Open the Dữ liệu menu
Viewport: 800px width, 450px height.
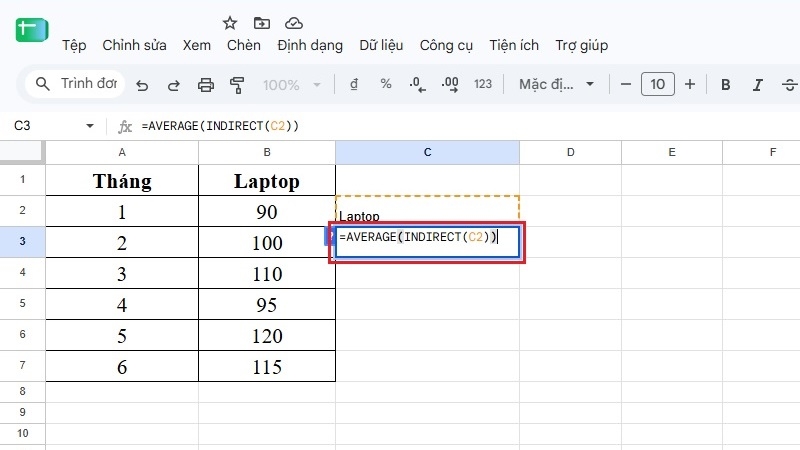381,45
